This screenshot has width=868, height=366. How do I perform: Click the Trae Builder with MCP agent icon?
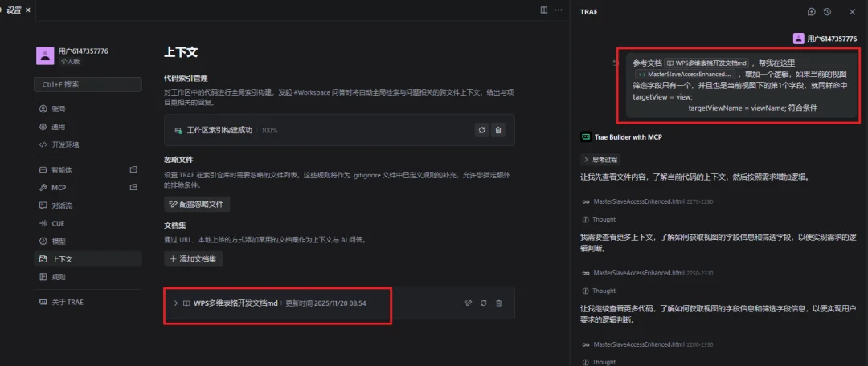tap(586, 136)
